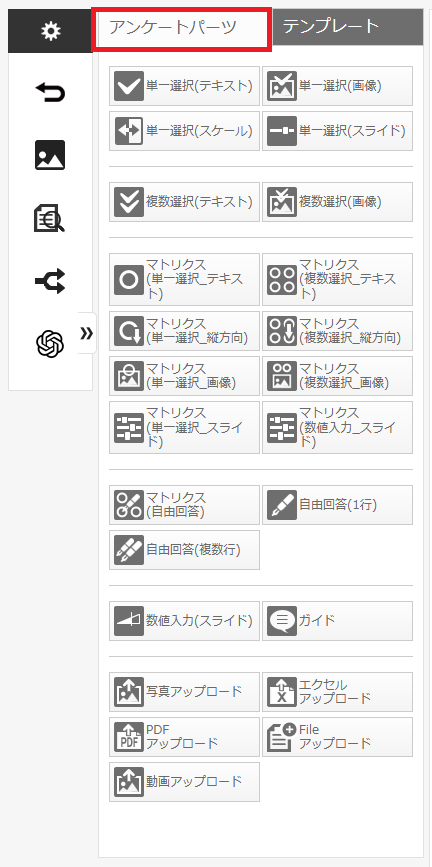432x867 pixels.
Task: Add 自由回答(1行) question part
Action: [x=337, y=505]
